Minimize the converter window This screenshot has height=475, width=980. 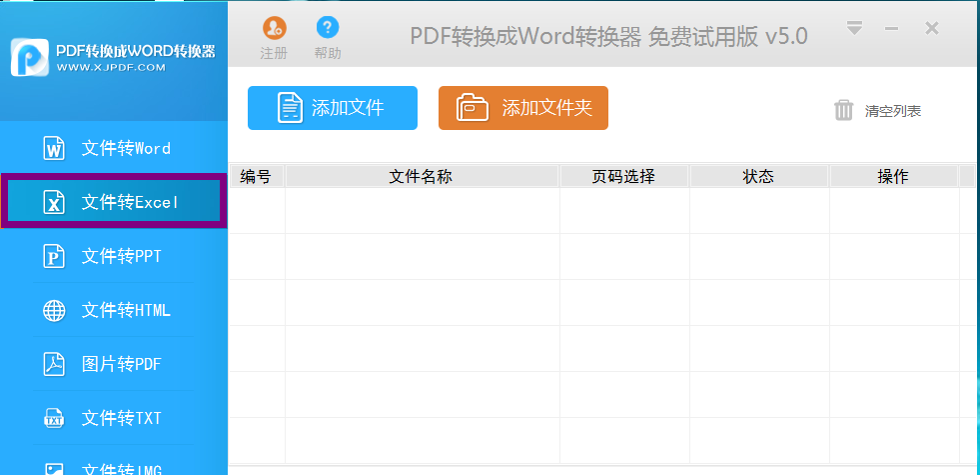[892, 29]
